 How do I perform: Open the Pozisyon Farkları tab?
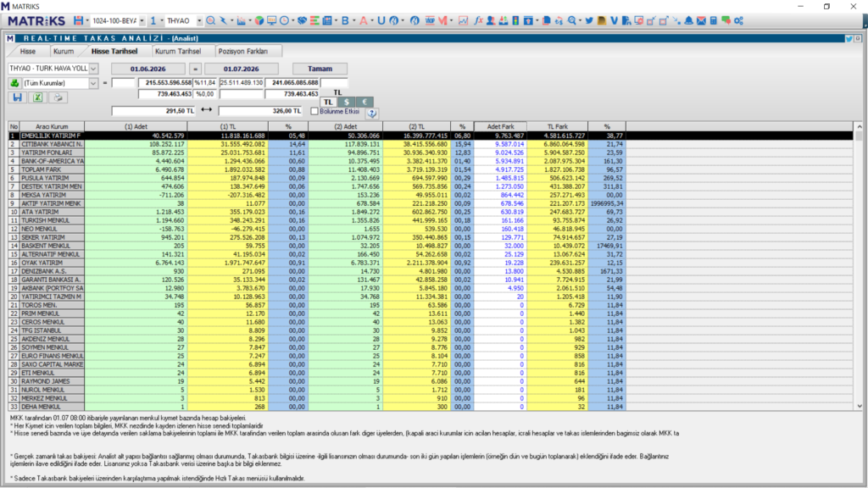[x=243, y=51]
